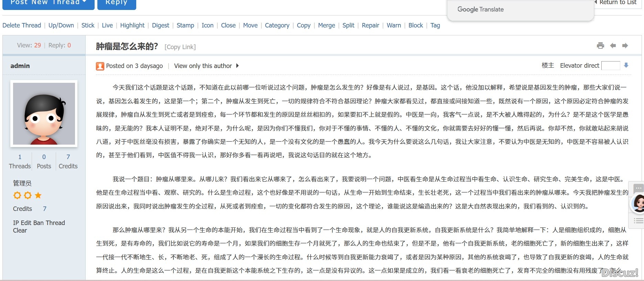Screen dimensions: 644x281
Task: Click Clear under admin profile
Action: coord(20,231)
